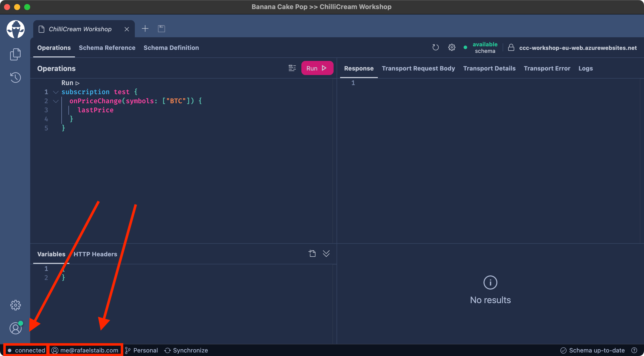Image resolution: width=644 pixels, height=356 pixels.
Task: Select the Transport Details tab
Action: click(489, 68)
